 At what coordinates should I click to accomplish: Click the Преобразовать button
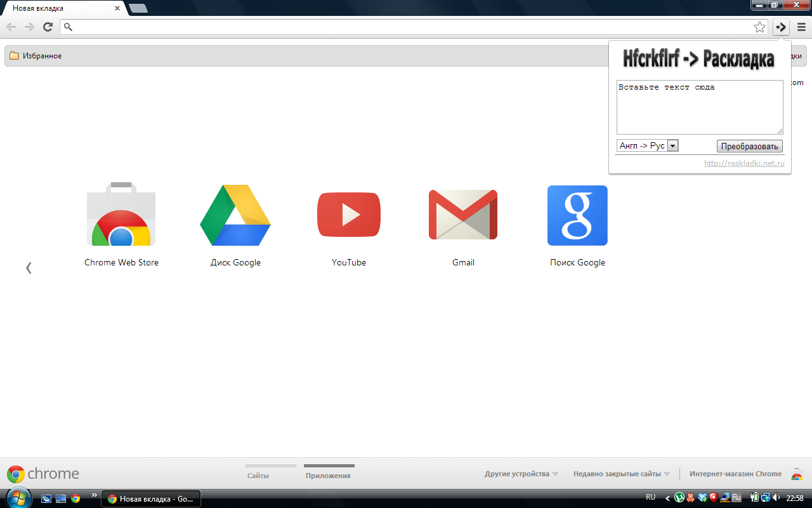tap(750, 146)
